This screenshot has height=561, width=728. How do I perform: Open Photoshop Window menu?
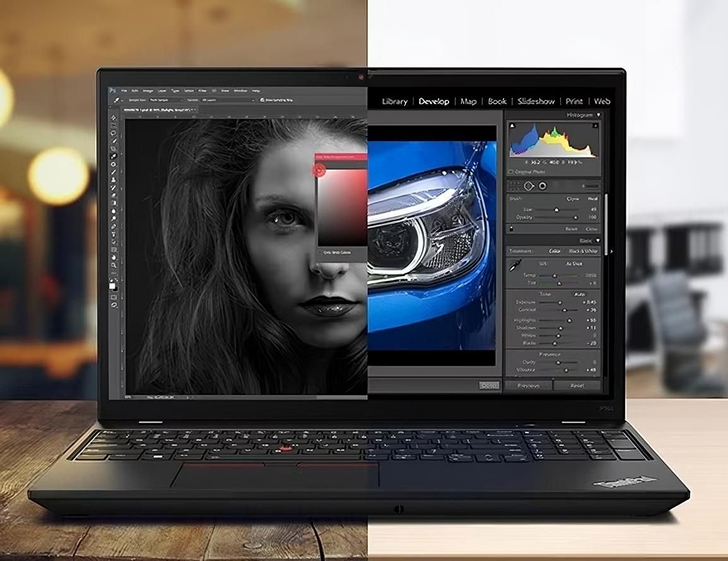tap(240, 91)
